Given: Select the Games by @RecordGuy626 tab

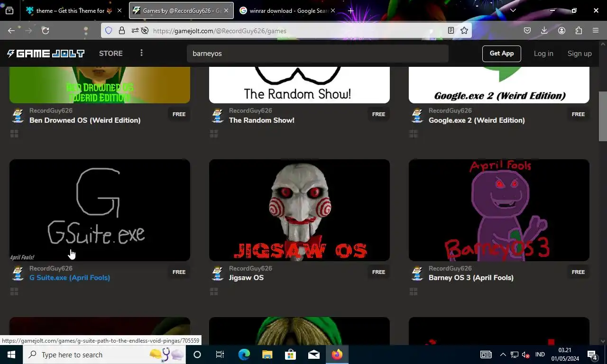Looking at the screenshot, I should [x=181, y=10].
